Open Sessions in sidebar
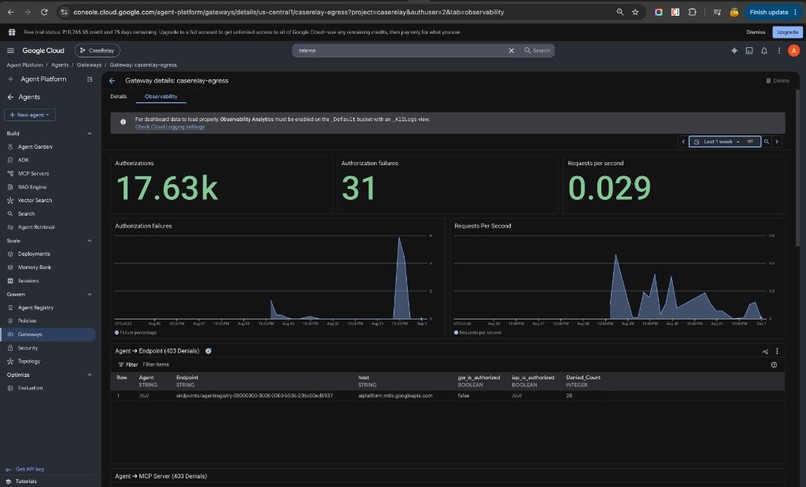The width and height of the screenshot is (806, 487). 28,280
